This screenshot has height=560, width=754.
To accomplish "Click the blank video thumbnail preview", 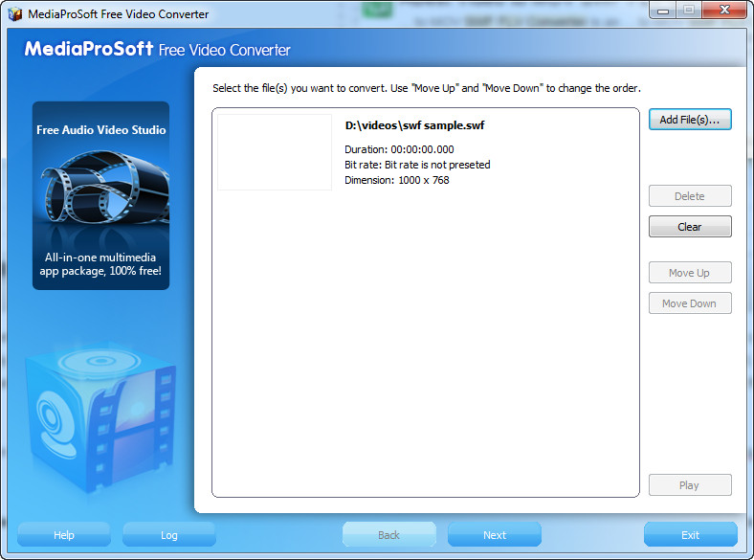I will click(x=275, y=152).
